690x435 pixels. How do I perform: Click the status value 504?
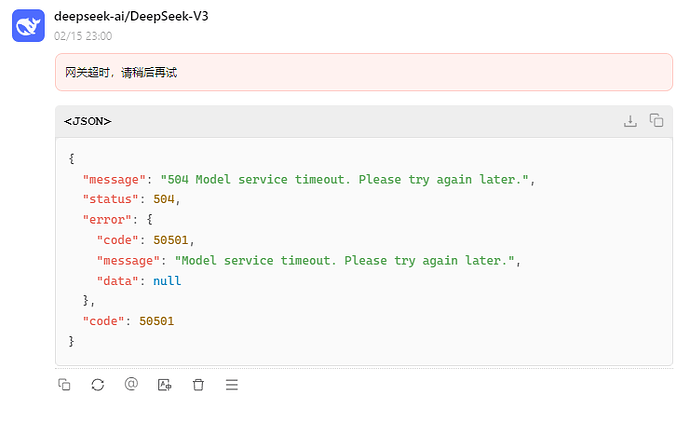tap(164, 199)
